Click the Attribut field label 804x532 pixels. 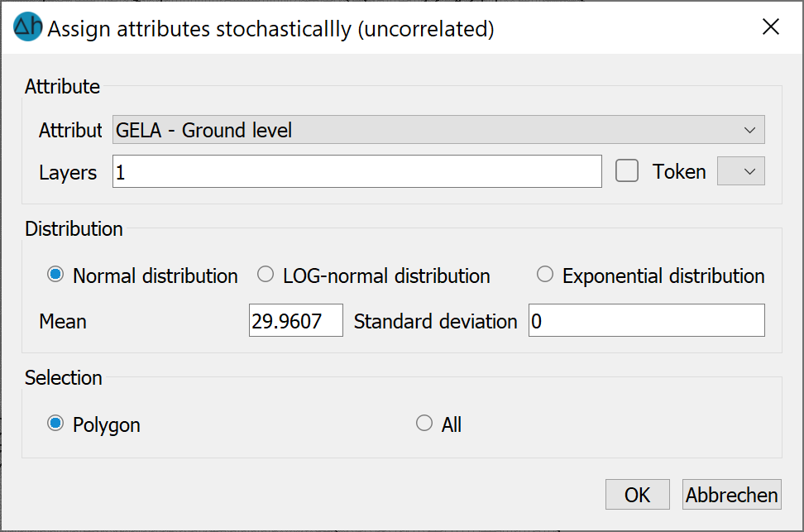pyautogui.click(x=70, y=130)
